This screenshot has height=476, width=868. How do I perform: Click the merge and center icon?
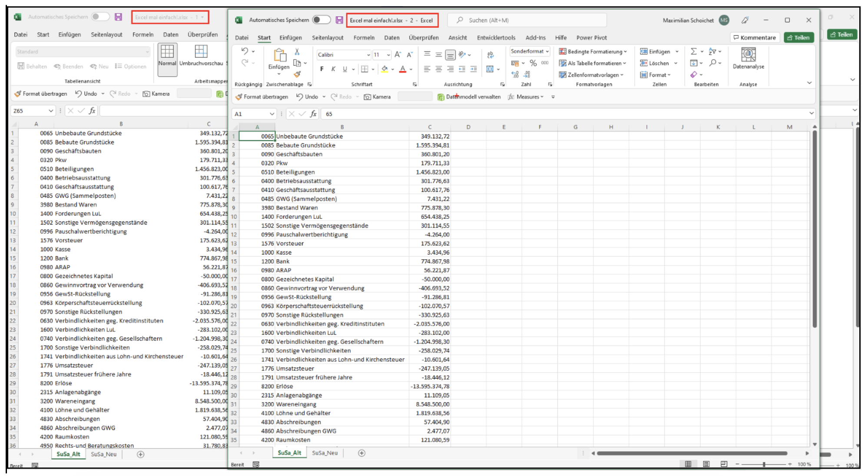[490, 69]
